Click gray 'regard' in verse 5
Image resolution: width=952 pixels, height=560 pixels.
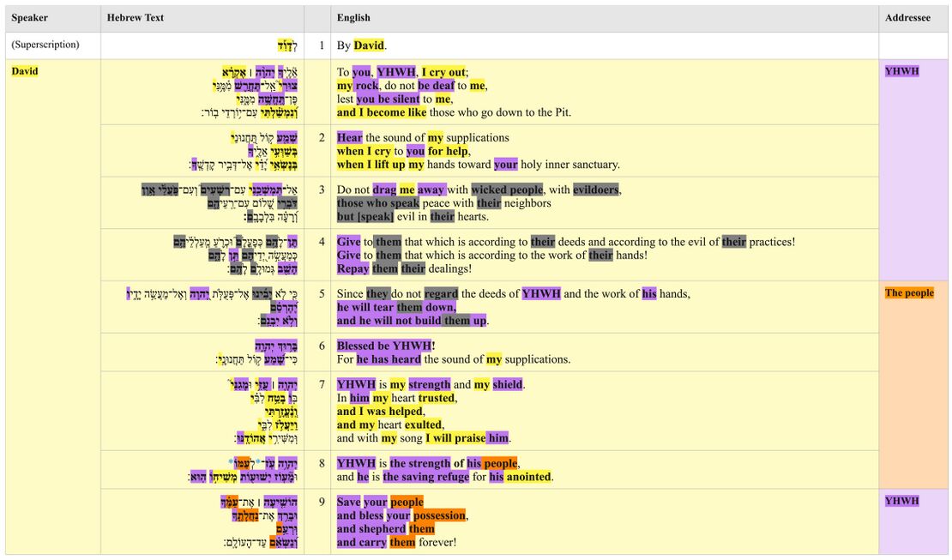click(x=441, y=294)
